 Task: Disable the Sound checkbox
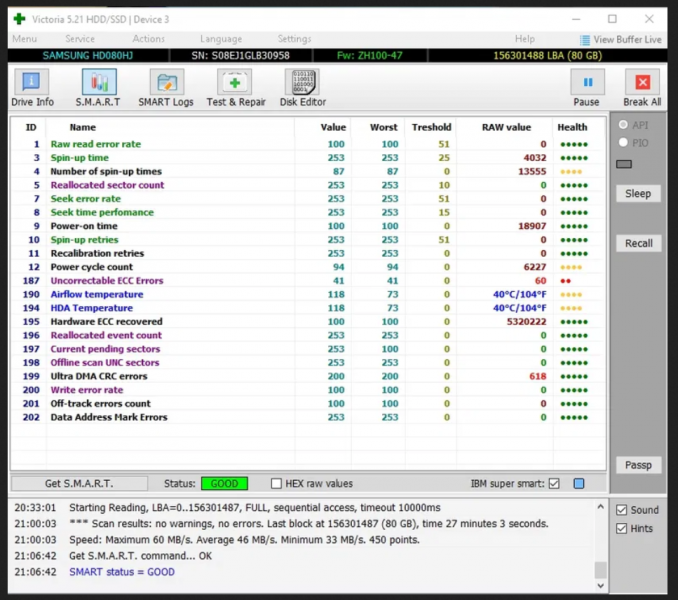click(x=621, y=510)
